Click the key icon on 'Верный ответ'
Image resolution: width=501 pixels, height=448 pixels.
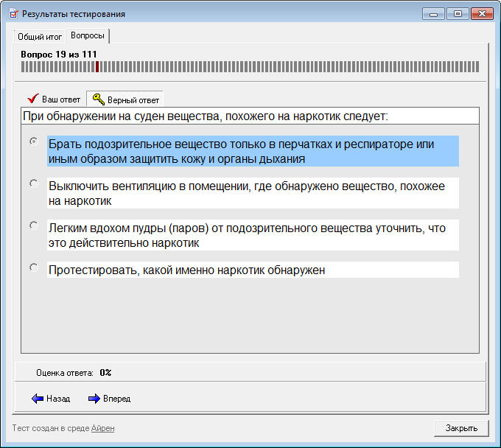coord(97,99)
